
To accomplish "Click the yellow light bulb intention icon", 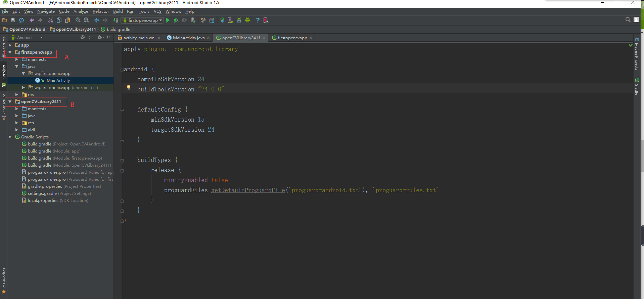I will click(128, 88).
